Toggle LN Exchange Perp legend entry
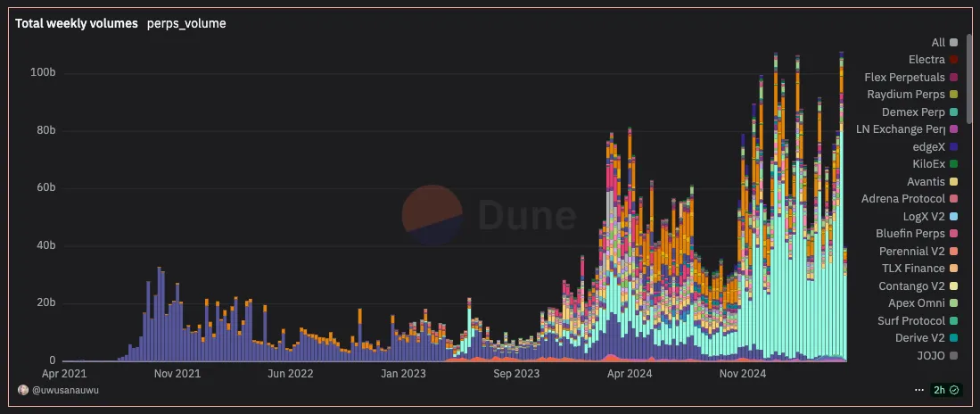Viewport: 980px width, 414px height. pos(907,129)
